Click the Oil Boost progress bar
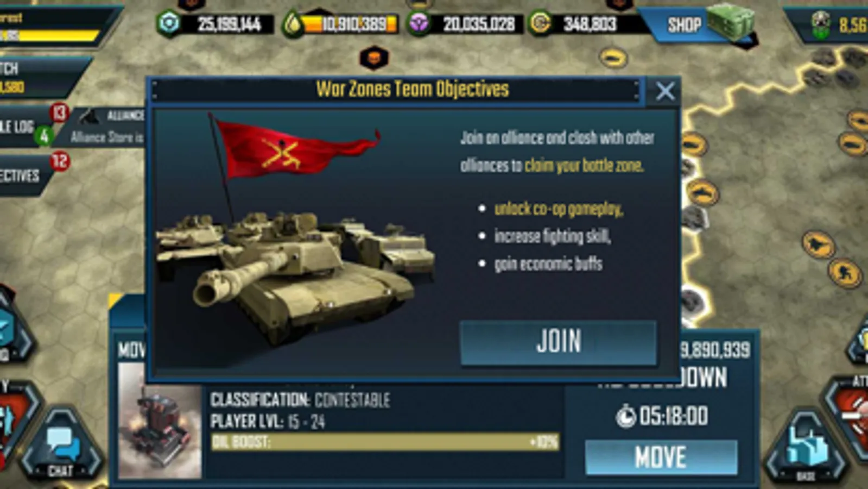Screen dimensions: 868x489 click(x=384, y=442)
